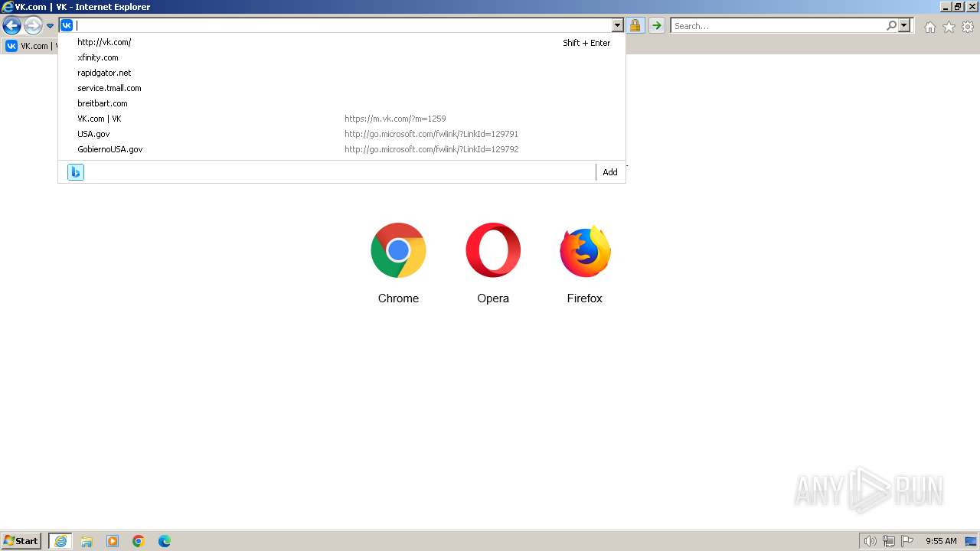Image resolution: width=980 pixels, height=551 pixels.
Task: Click the Bing search provider icon
Action: coord(76,172)
